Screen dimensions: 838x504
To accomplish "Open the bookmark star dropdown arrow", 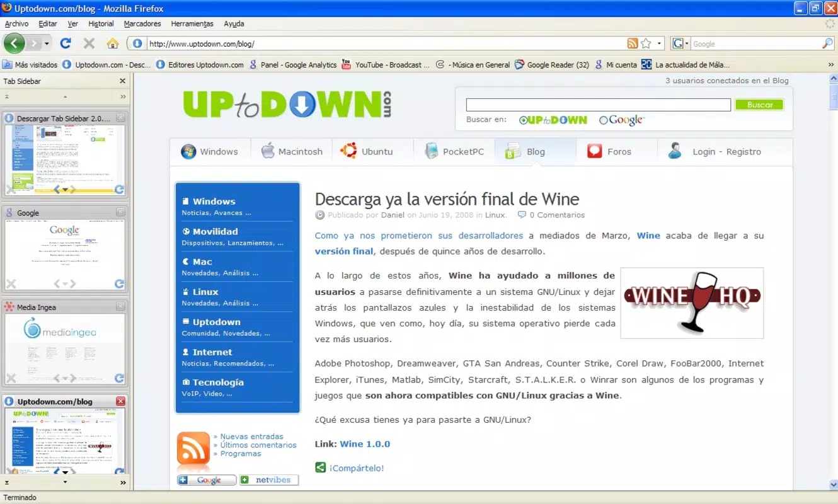I will [659, 43].
